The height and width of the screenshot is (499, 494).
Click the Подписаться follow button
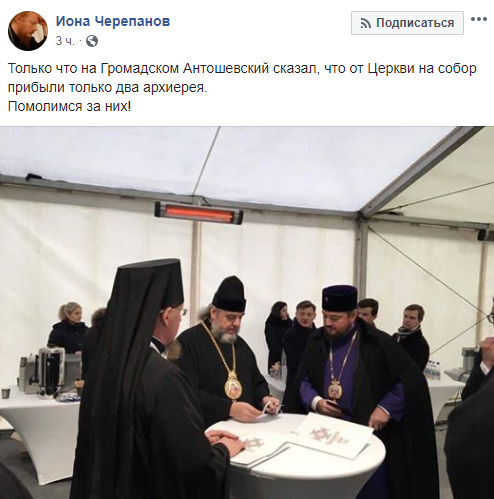click(407, 23)
